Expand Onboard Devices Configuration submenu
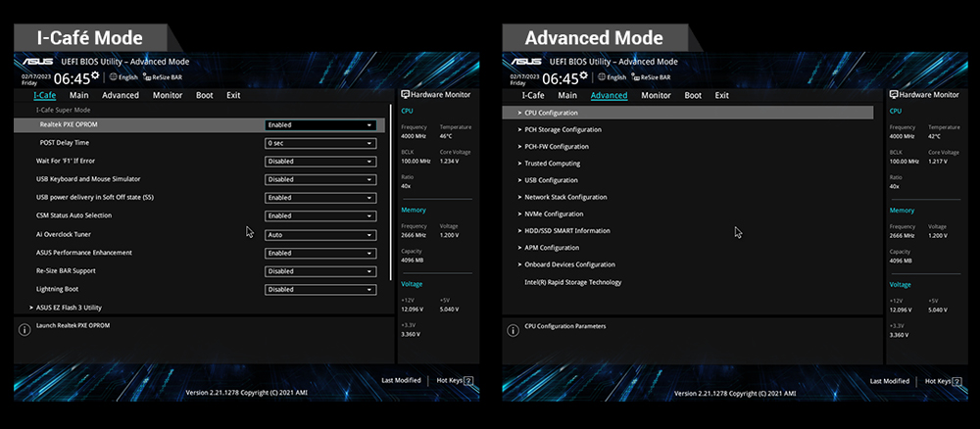This screenshot has width=980, height=429. 566,264
